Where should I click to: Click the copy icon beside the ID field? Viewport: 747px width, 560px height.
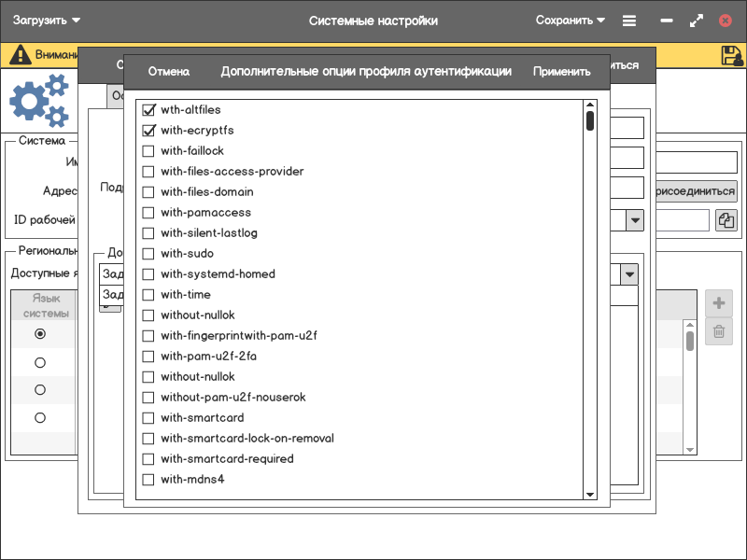(x=726, y=220)
